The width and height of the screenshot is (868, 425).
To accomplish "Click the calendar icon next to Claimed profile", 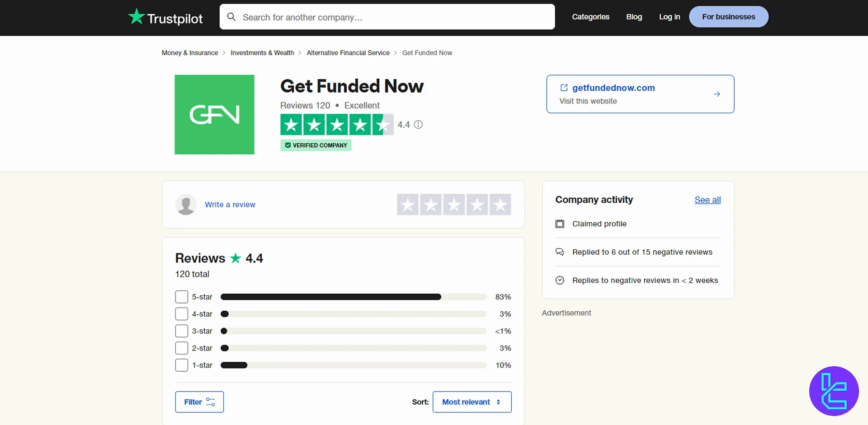I will pos(560,224).
